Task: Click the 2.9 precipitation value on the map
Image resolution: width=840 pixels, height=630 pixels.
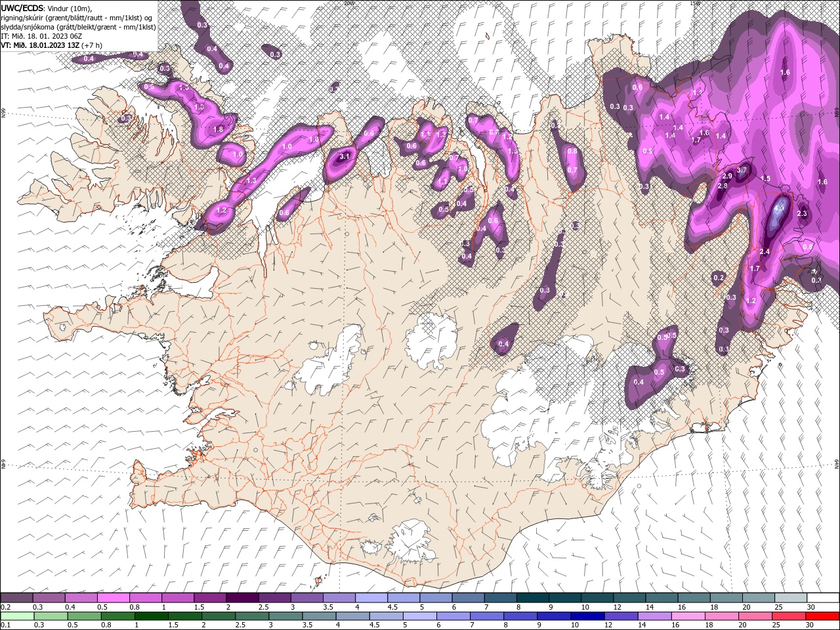Action: click(x=727, y=177)
